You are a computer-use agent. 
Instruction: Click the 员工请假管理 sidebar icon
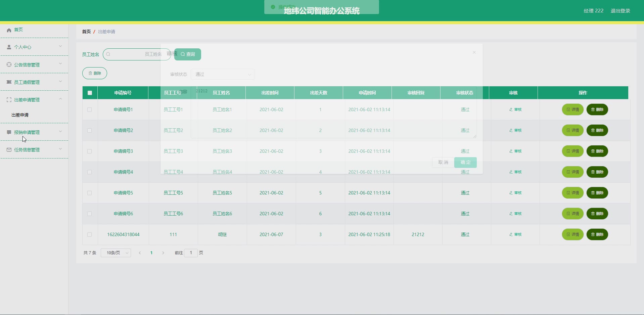click(9, 82)
